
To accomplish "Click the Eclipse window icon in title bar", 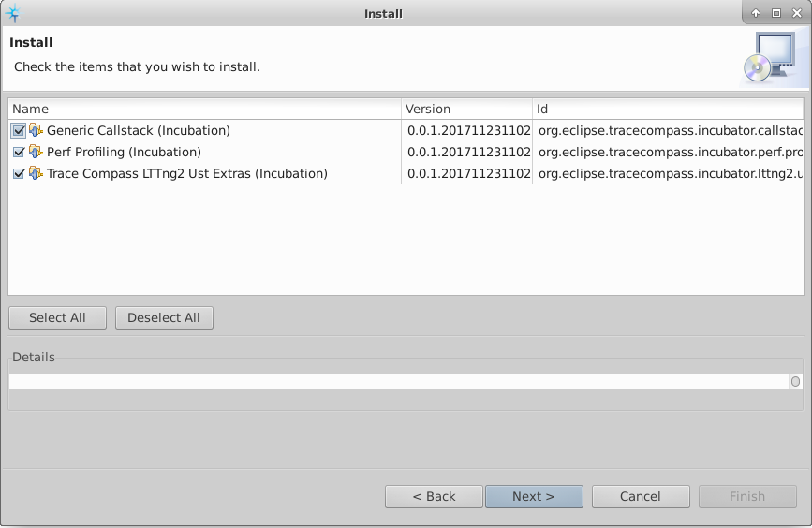I will (x=13, y=13).
